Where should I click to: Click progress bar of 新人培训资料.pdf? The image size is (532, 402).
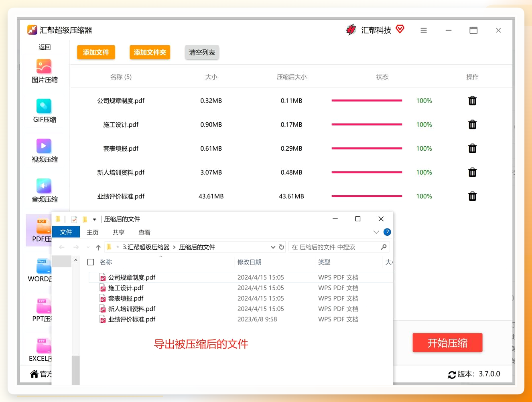click(366, 172)
